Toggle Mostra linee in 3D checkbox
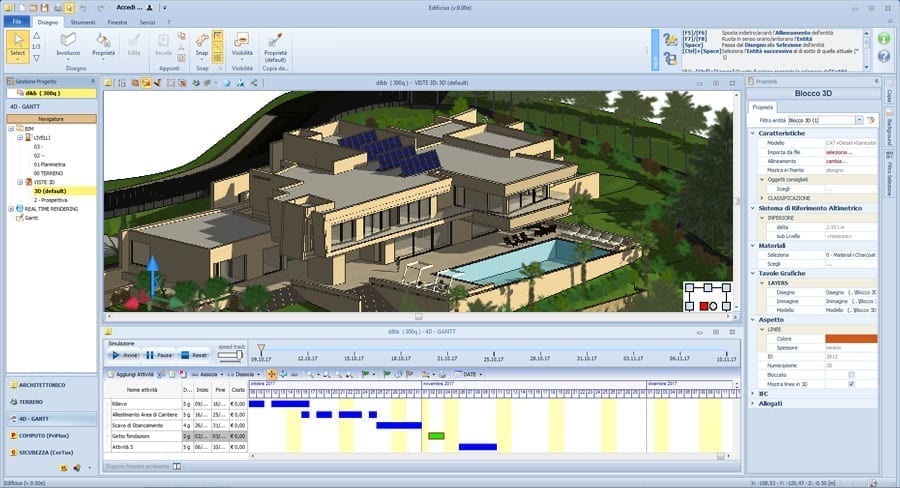The image size is (900, 488). [851, 384]
